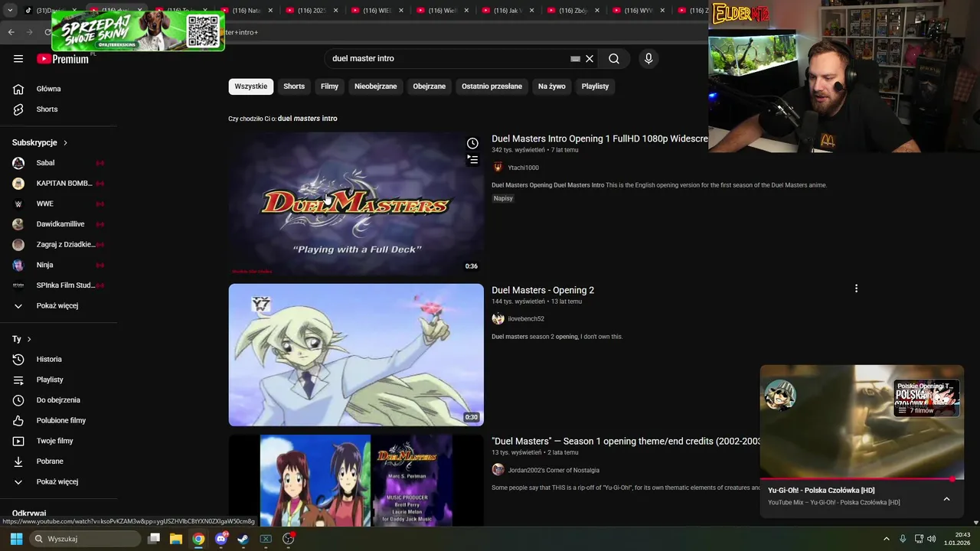Play Duel Masters Opening 2 thumbnail

(x=356, y=355)
